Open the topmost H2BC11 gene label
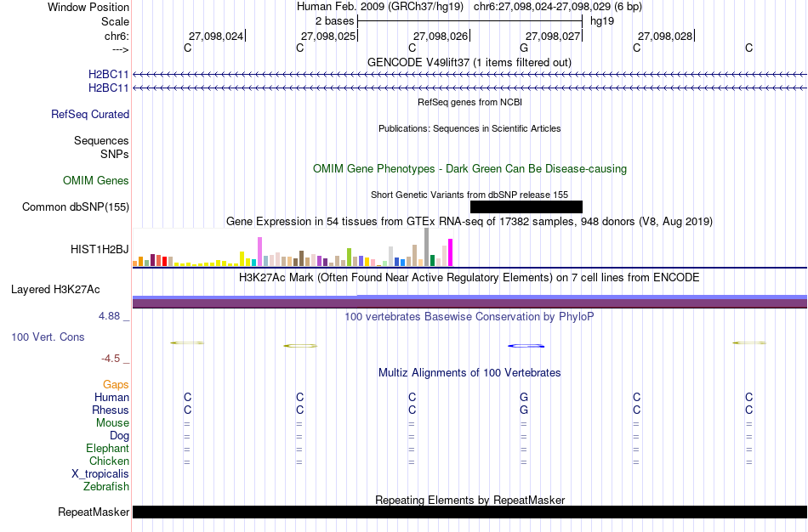This screenshot has height=532, width=808. coord(108,75)
